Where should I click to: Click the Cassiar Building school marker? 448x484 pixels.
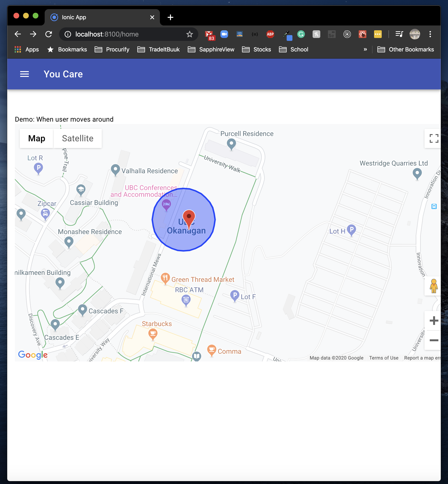point(81,190)
